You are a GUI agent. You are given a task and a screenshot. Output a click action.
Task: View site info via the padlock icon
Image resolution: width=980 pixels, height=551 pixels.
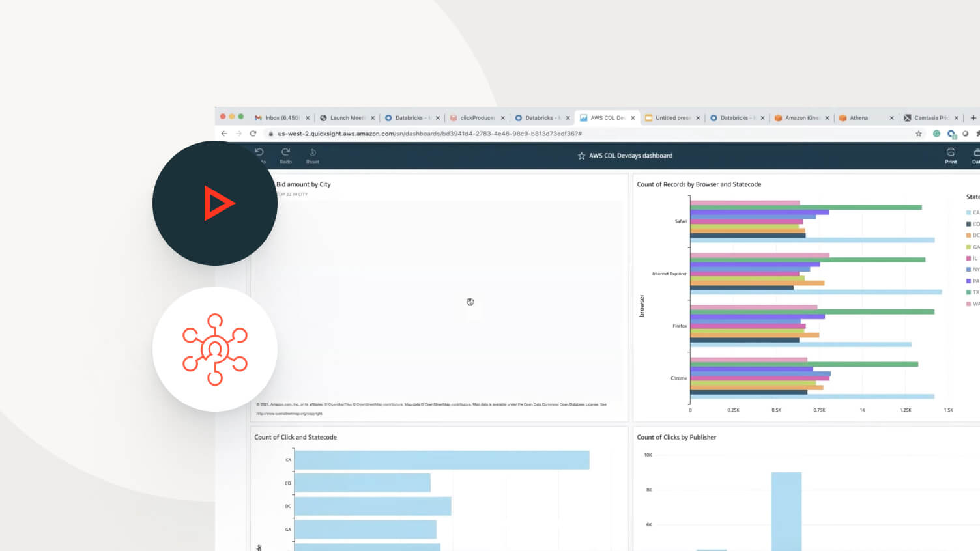[271, 134]
